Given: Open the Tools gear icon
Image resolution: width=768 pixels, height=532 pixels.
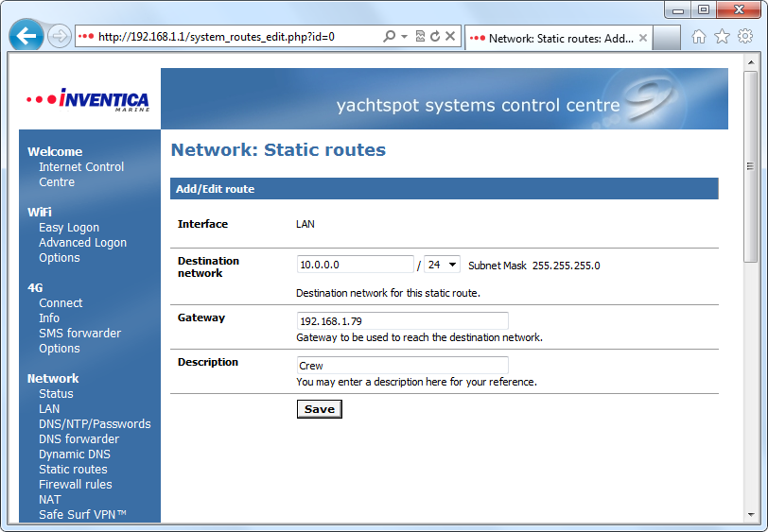Looking at the screenshot, I should (745, 36).
